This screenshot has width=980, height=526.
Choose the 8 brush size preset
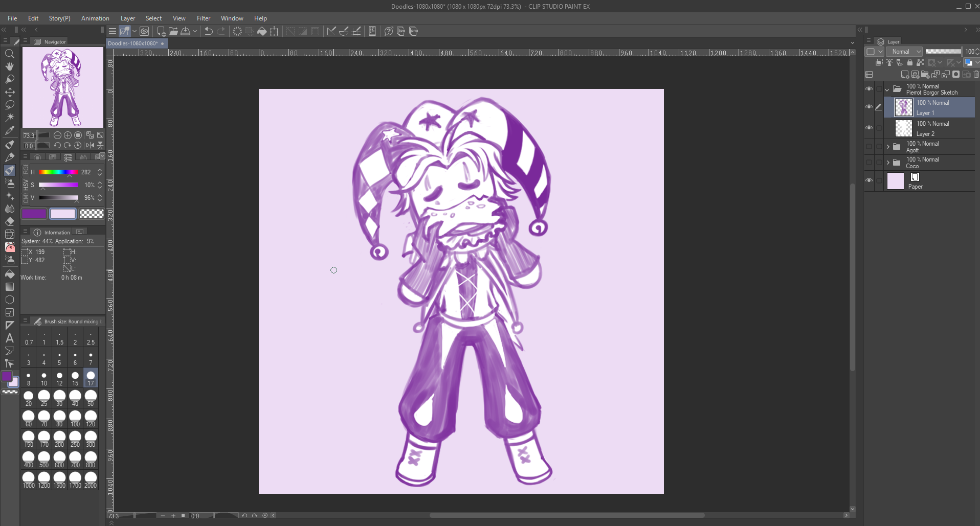29,377
